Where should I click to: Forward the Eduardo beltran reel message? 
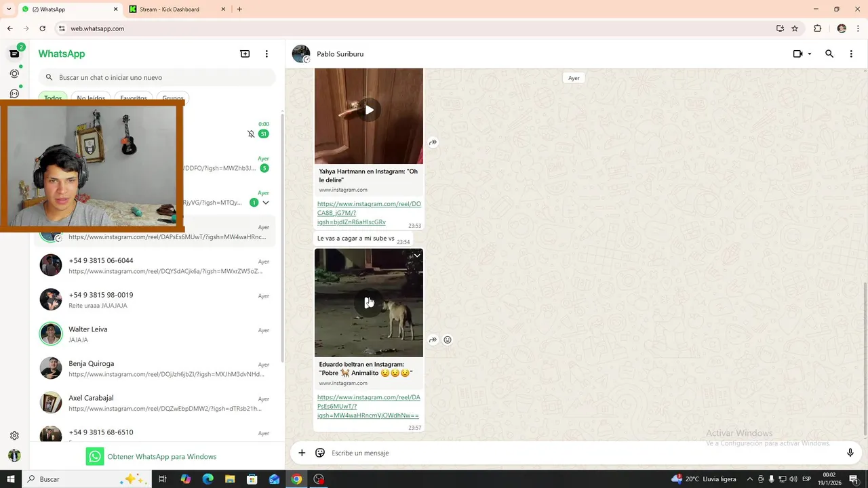pyautogui.click(x=433, y=340)
